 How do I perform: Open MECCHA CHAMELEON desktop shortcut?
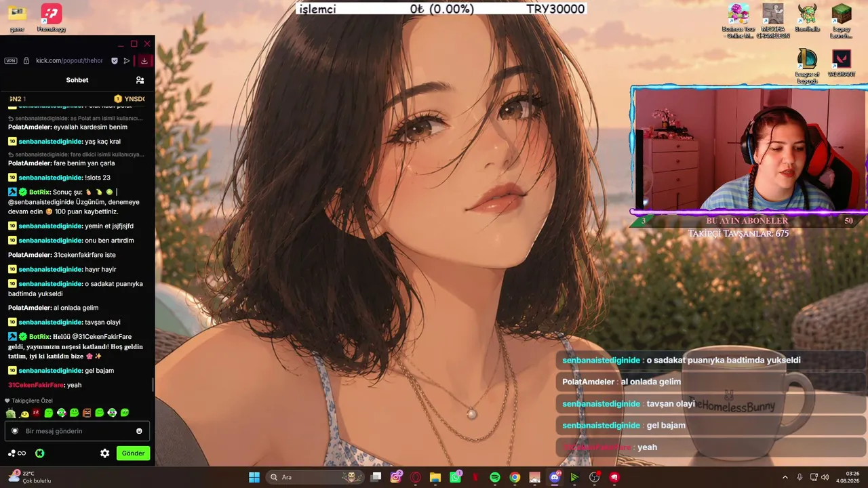[773, 21]
